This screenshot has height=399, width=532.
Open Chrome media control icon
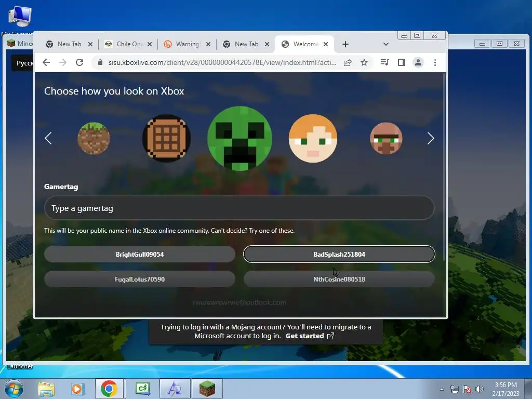coord(385,62)
